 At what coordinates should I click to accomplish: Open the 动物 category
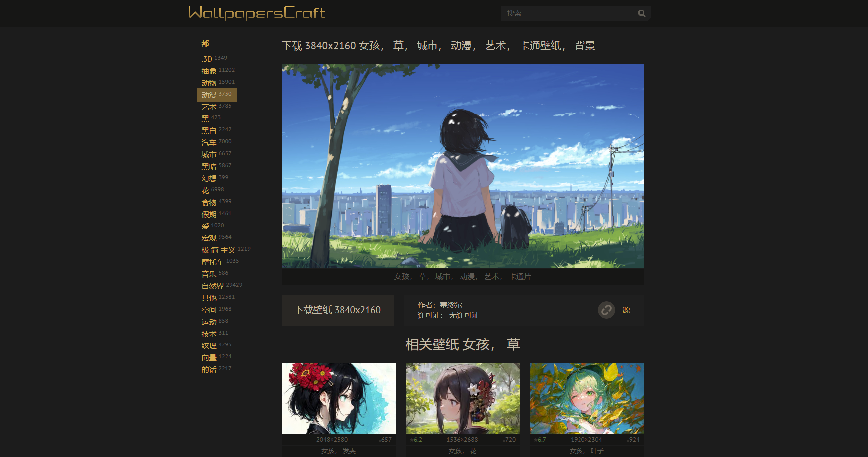tap(209, 83)
